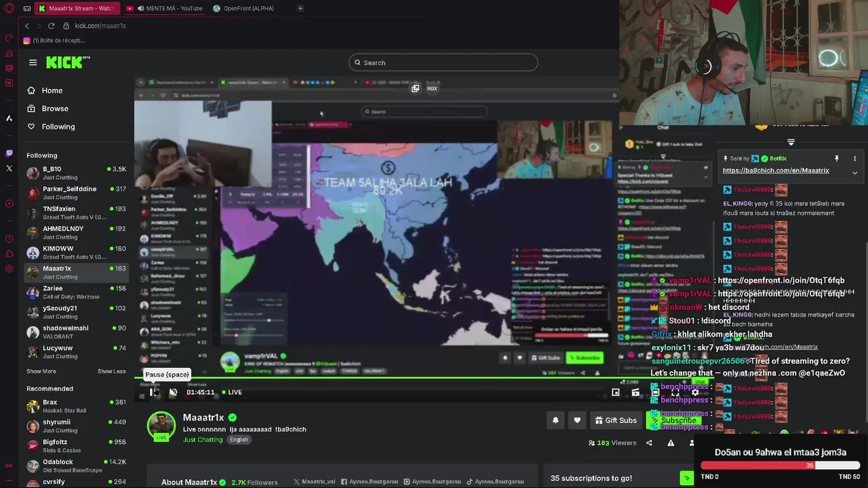Open Brax recommended channel

(x=76, y=406)
